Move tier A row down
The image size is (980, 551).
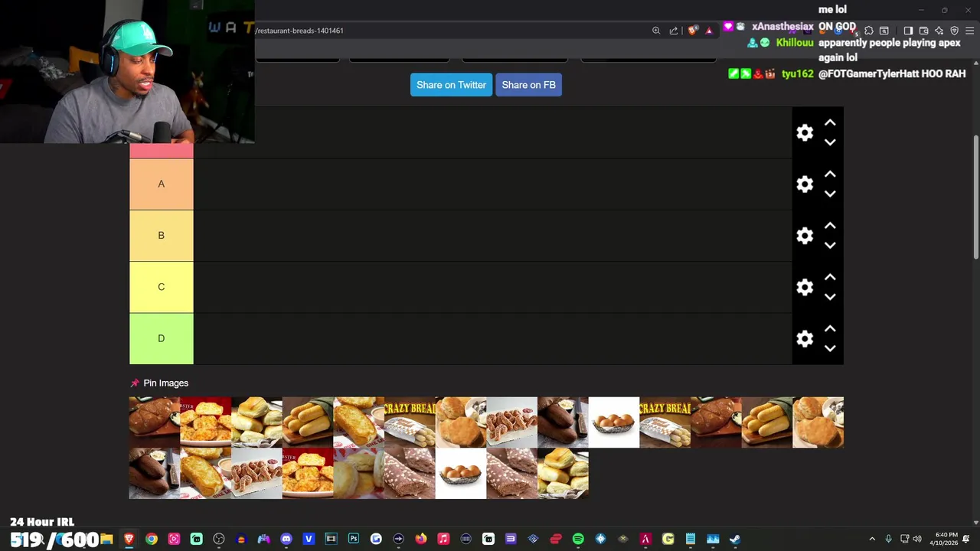(830, 194)
